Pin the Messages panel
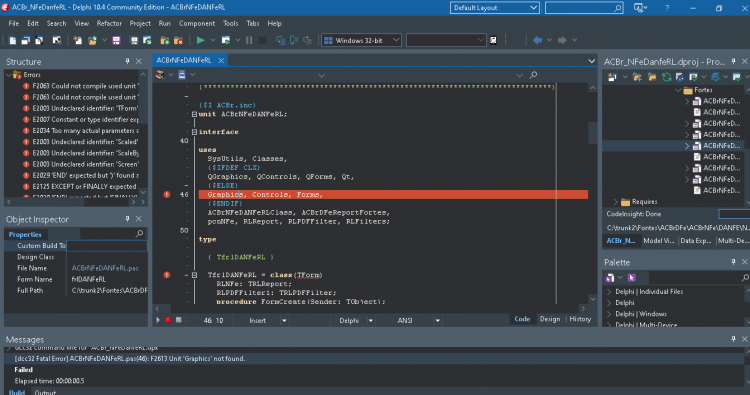Image resolution: width=750 pixels, height=395 pixels. (x=733, y=339)
